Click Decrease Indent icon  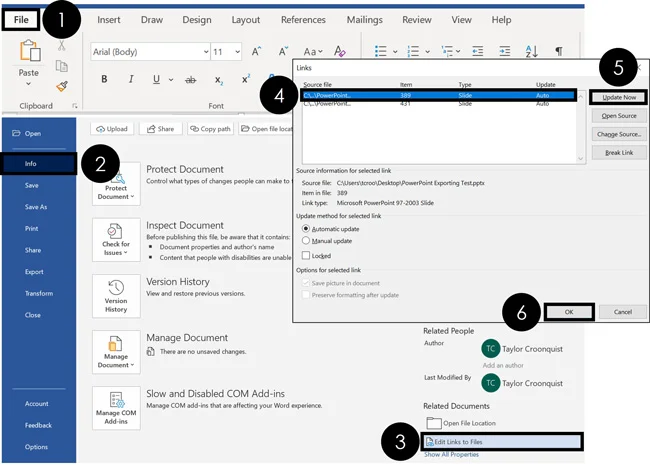click(x=478, y=51)
